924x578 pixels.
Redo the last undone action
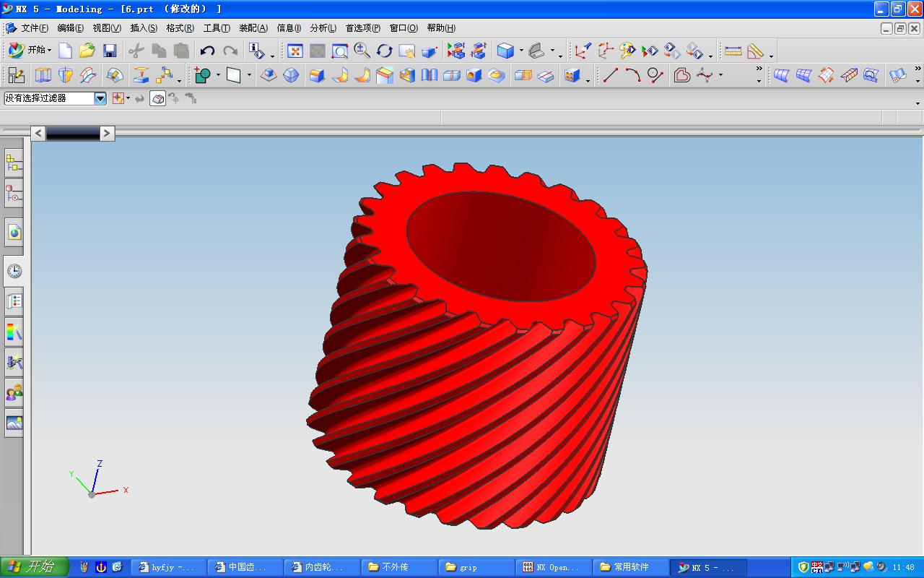tap(230, 51)
